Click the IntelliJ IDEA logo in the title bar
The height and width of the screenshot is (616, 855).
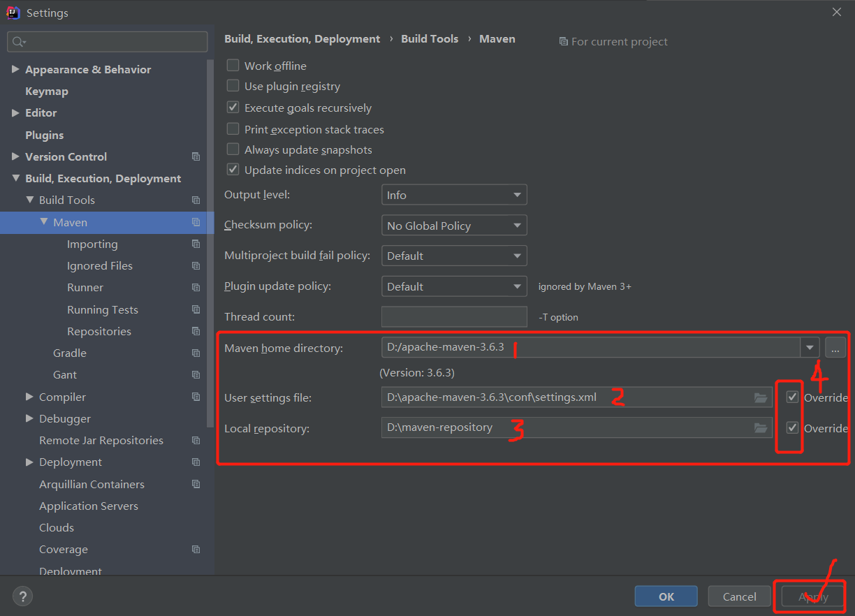[12, 12]
